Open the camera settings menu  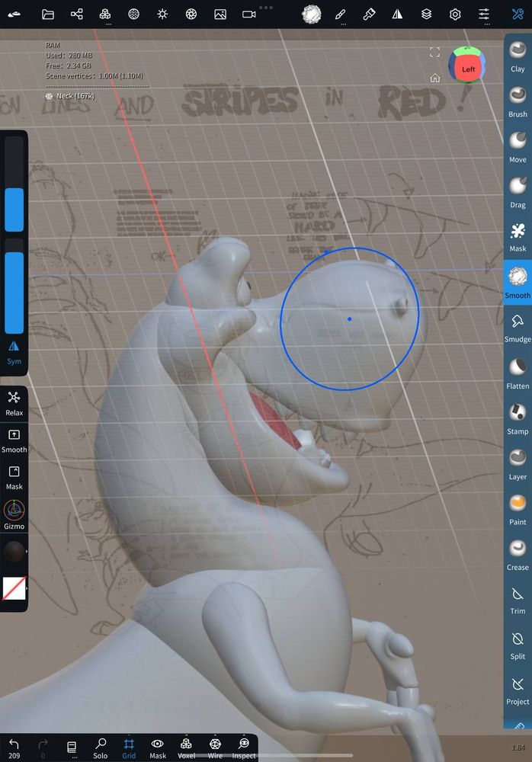(x=249, y=14)
